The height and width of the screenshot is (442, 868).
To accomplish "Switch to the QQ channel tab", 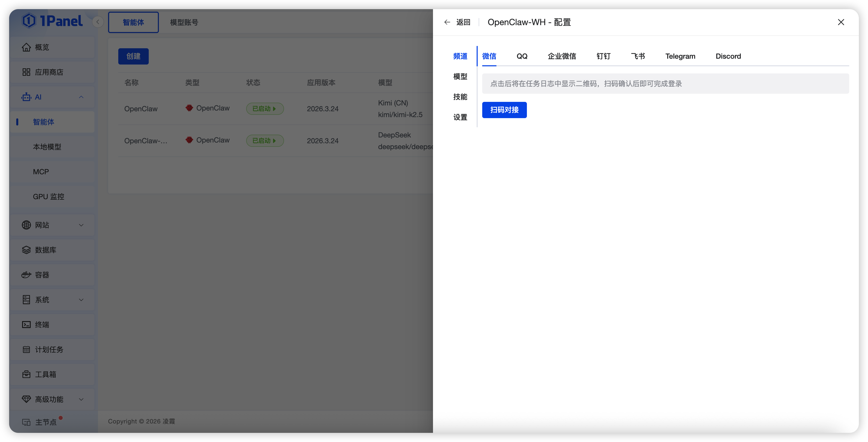I will [x=522, y=56].
